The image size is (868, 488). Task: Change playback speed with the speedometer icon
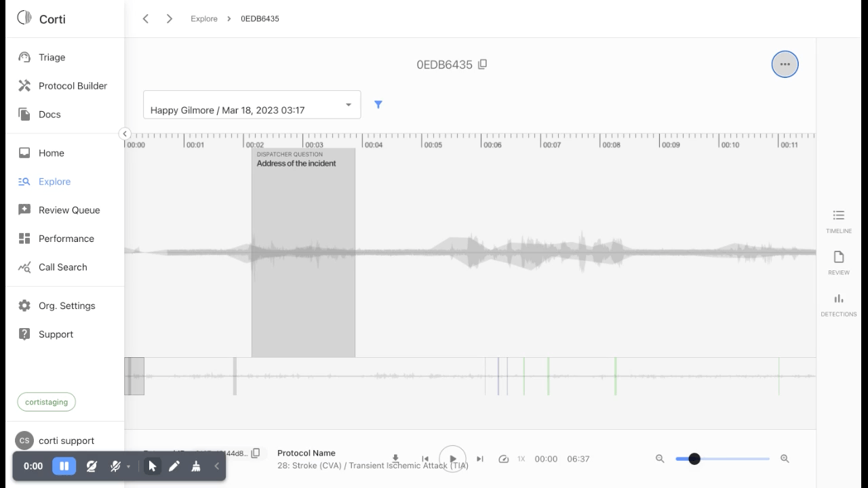(x=503, y=459)
